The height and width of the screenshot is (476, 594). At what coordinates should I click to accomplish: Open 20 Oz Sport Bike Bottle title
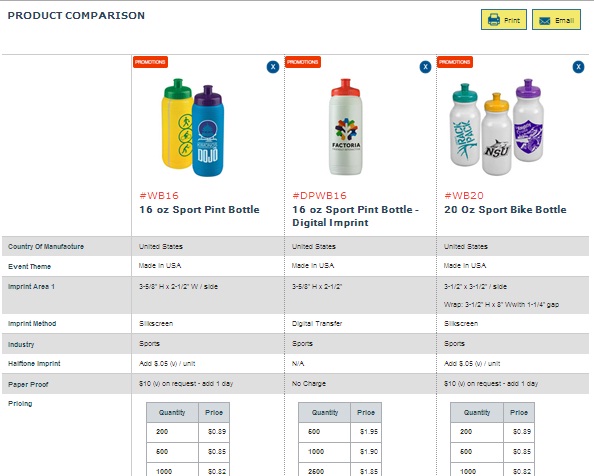point(505,210)
